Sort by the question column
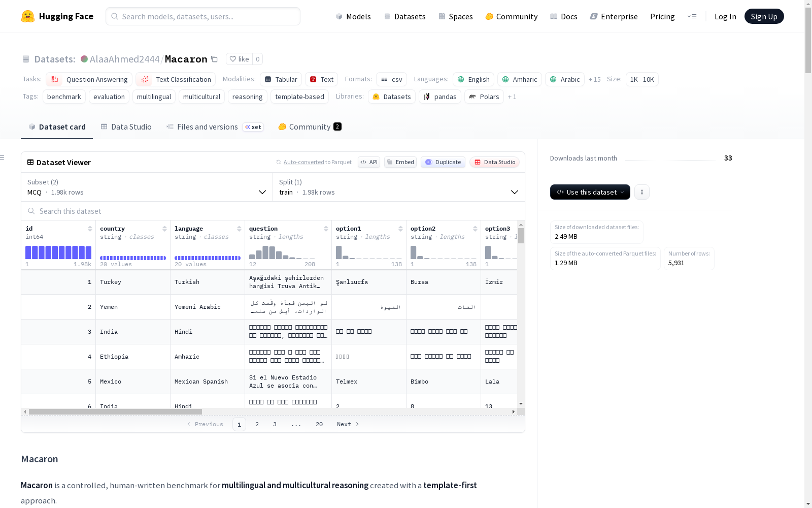Image resolution: width=812 pixels, height=508 pixels. [326, 229]
